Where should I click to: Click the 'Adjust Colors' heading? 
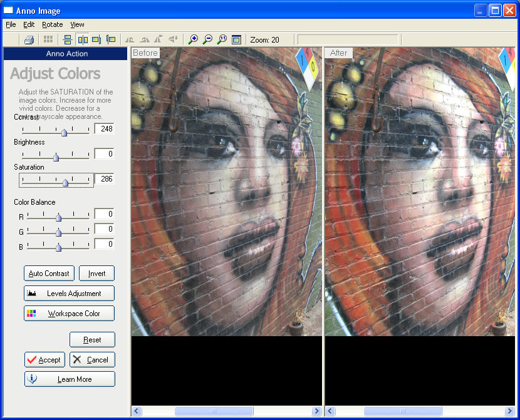55,73
